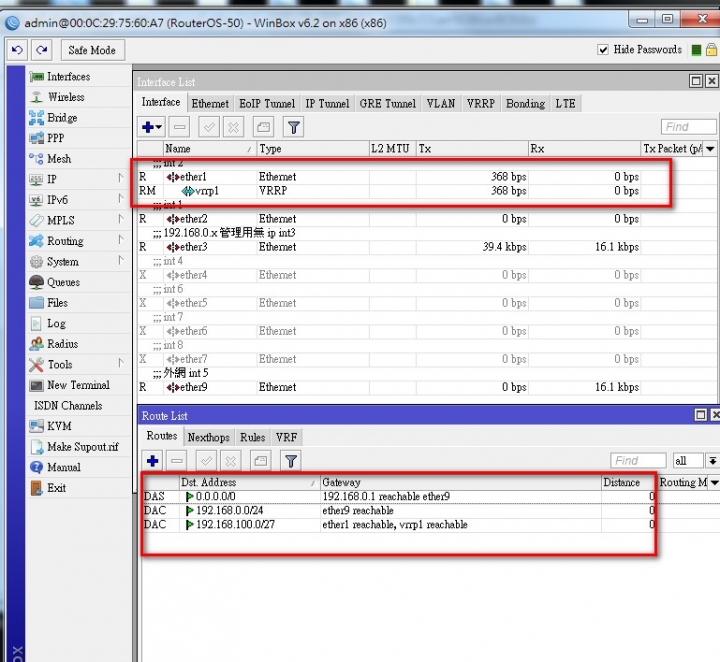Screen dimensions: 720x662
Task: Switch to the Nexthops tab
Action: click(x=208, y=438)
